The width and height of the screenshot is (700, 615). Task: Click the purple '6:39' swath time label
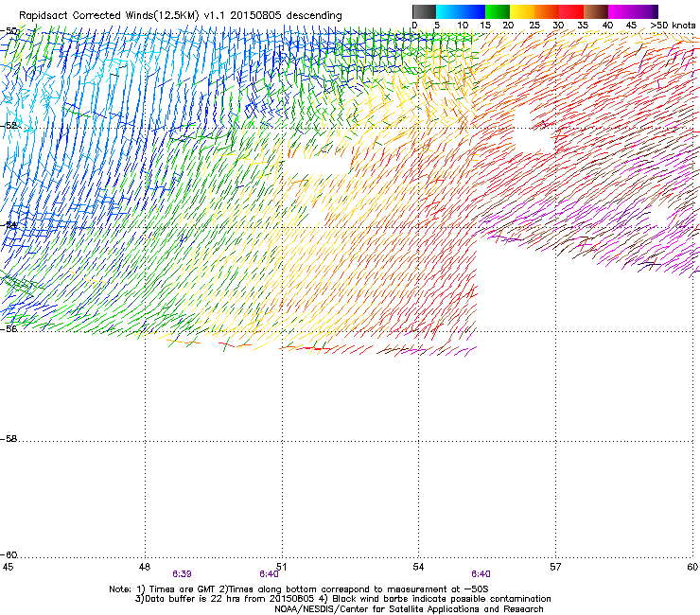[x=183, y=574]
